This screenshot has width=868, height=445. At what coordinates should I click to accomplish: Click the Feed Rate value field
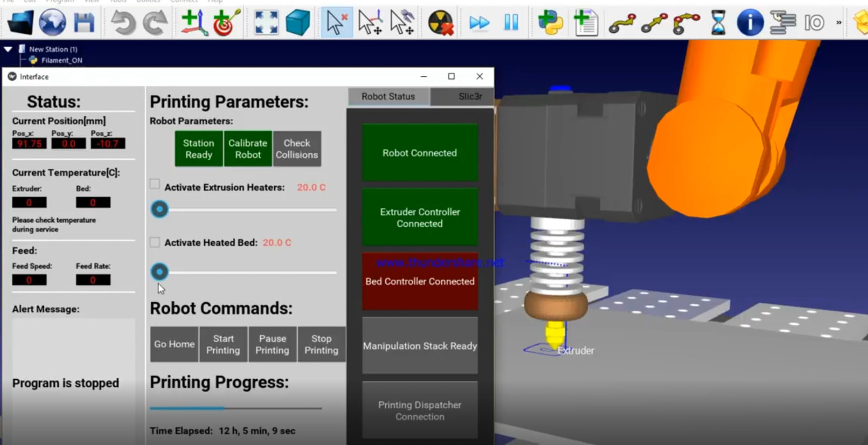tap(93, 280)
